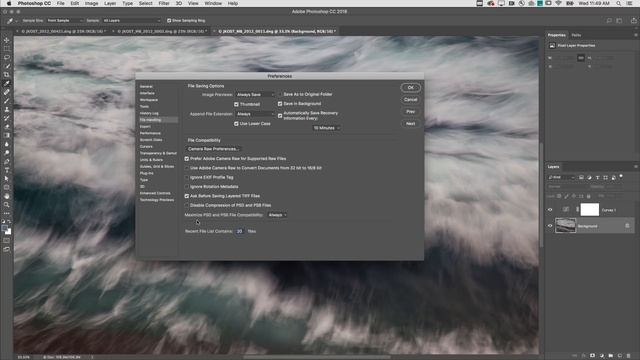Select the Gradient tool
Screen dimensions: 640x360
point(7,135)
